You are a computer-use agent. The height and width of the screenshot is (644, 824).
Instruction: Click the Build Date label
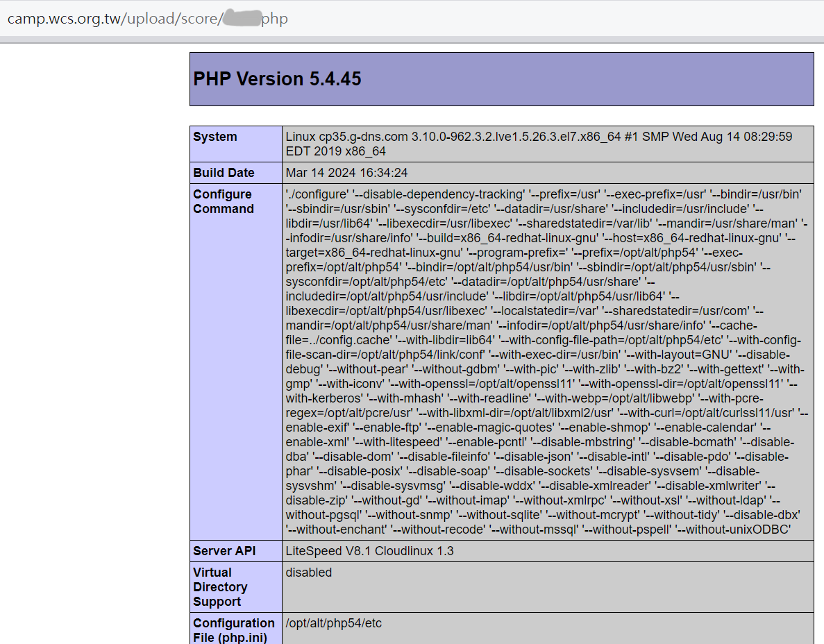click(x=224, y=173)
